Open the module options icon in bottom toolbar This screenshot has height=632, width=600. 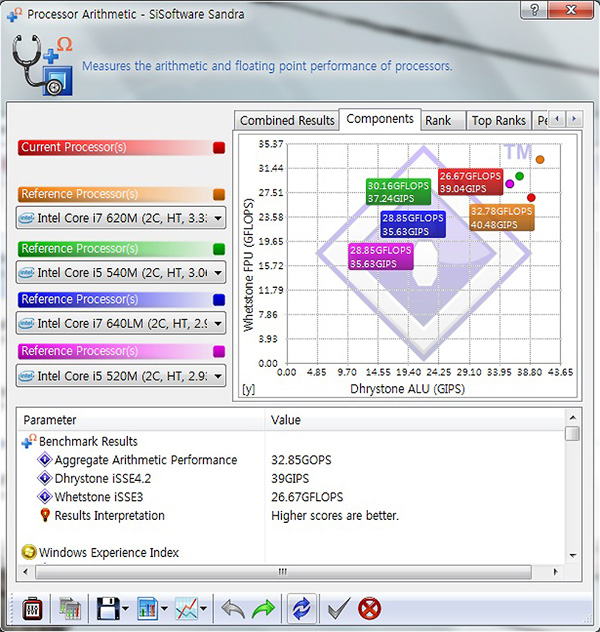point(32,609)
